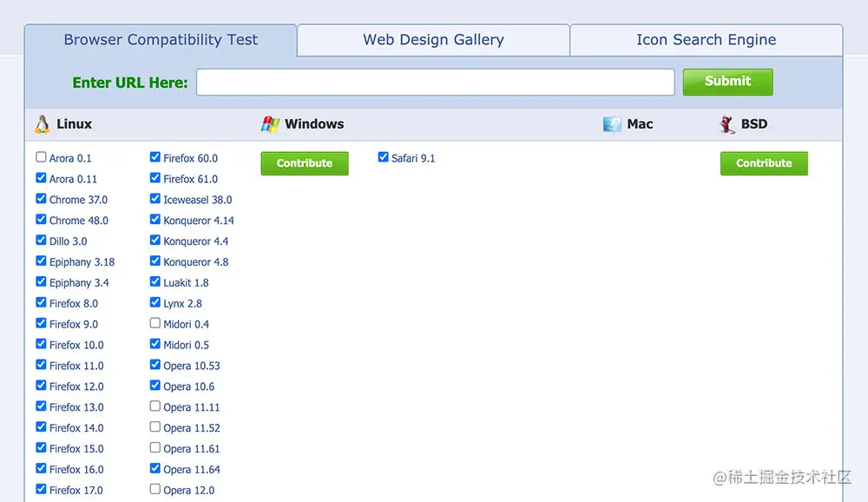868x502 pixels.
Task: Check the Opera 11.11 checkbox
Action: (x=155, y=406)
